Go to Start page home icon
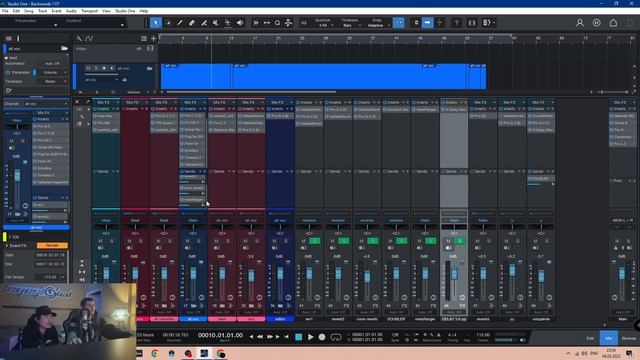 613,23
